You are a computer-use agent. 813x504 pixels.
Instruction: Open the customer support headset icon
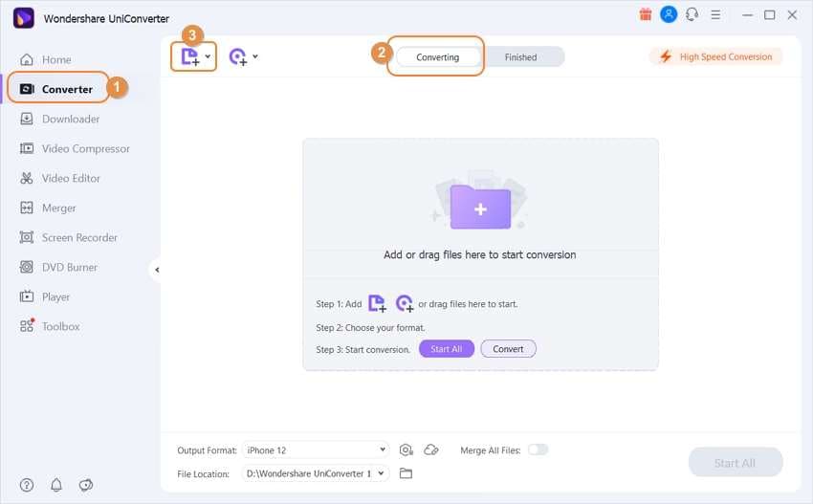point(692,14)
